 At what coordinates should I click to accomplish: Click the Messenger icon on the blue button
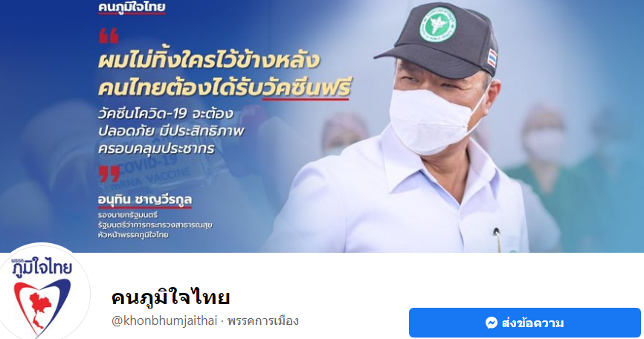492,323
